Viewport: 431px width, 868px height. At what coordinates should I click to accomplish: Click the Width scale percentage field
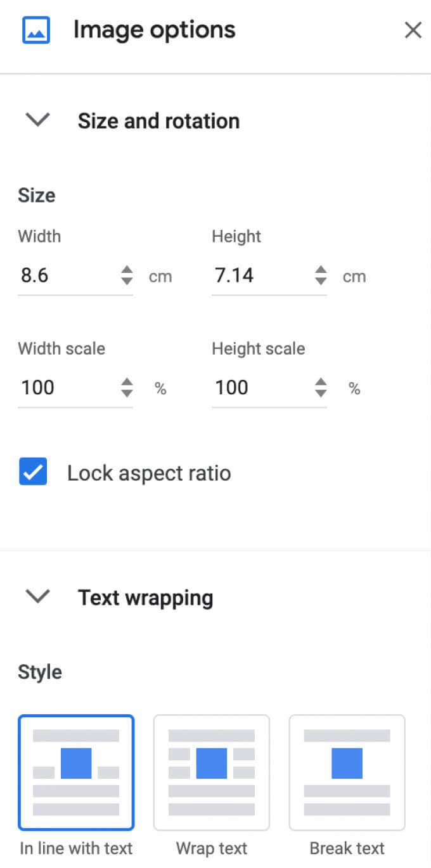[x=63, y=387]
